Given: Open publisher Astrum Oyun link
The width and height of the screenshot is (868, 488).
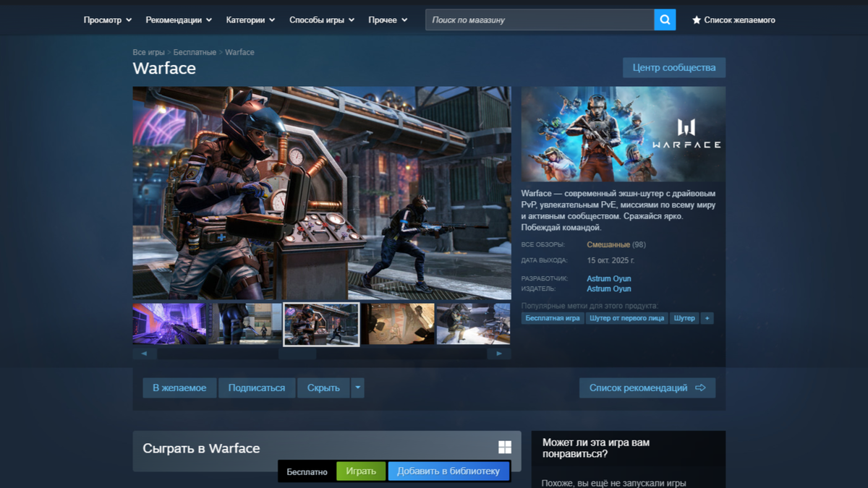Looking at the screenshot, I should [x=609, y=289].
